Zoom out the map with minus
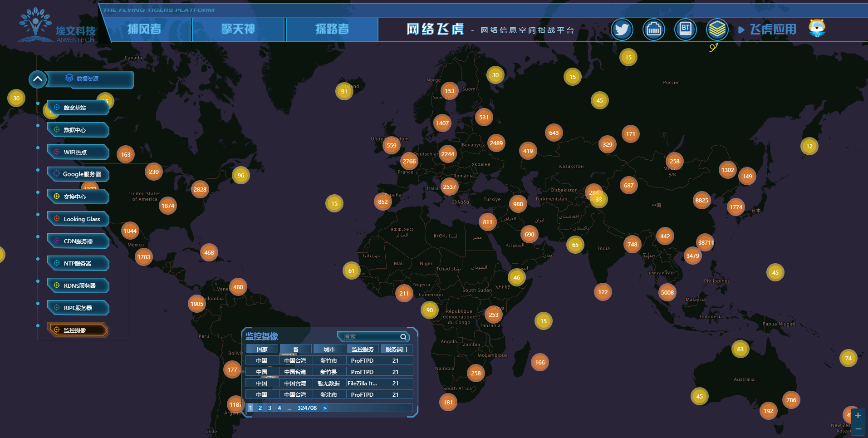The height and width of the screenshot is (438, 868). point(858,429)
